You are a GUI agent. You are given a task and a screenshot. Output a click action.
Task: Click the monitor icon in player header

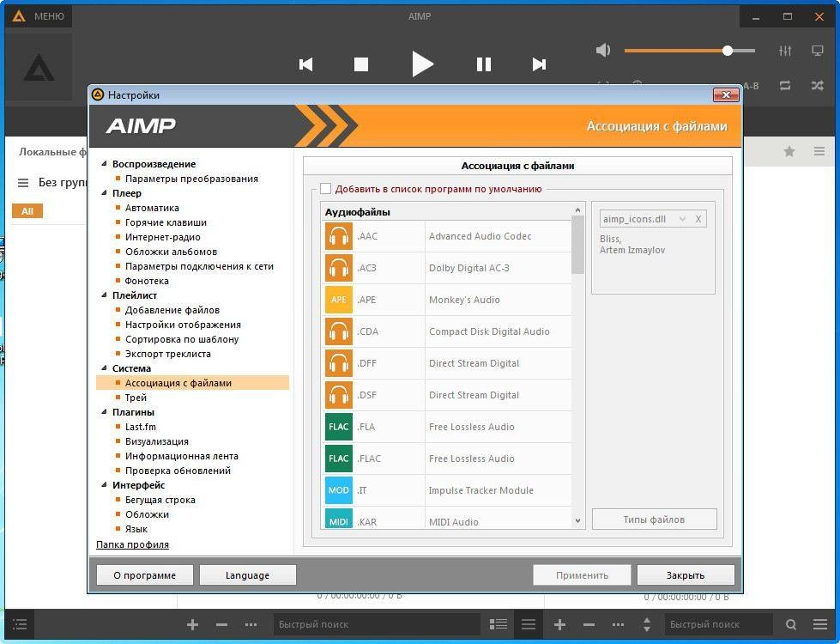tap(818, 51)
